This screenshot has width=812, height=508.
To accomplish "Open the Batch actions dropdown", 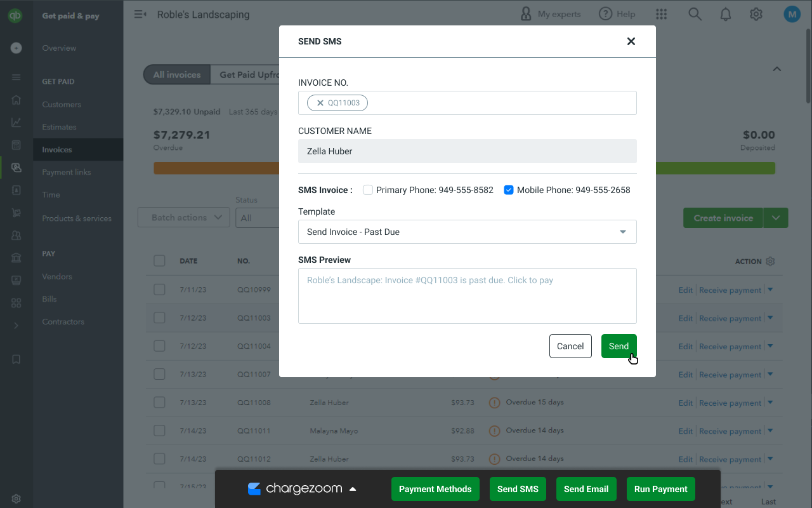I will tap(183, 217).
